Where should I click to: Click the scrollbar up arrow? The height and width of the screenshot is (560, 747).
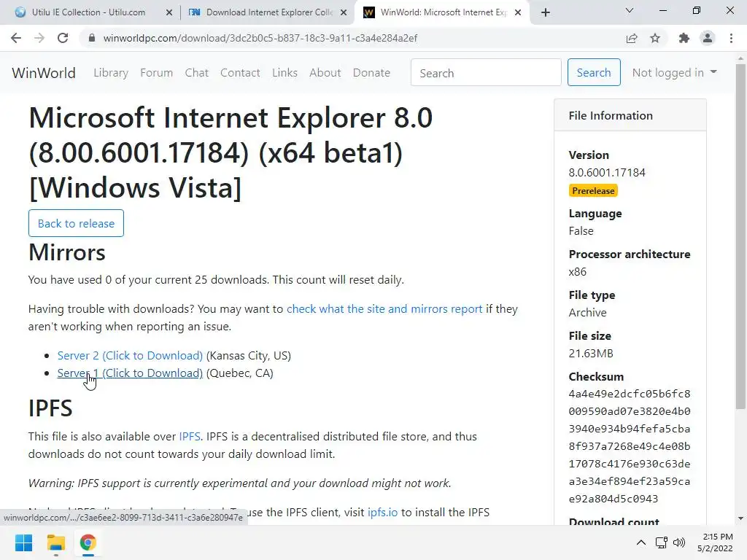[740, 58]
